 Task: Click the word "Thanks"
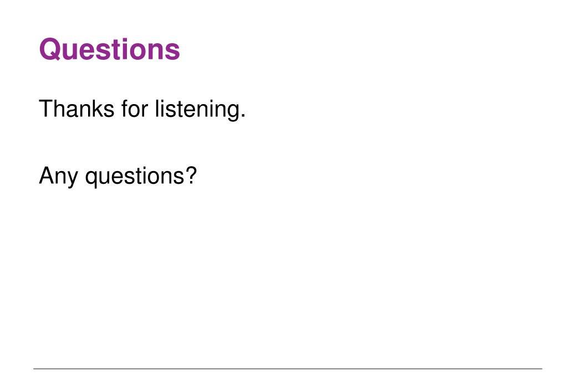pyautogui.click(x=76, y=109)
